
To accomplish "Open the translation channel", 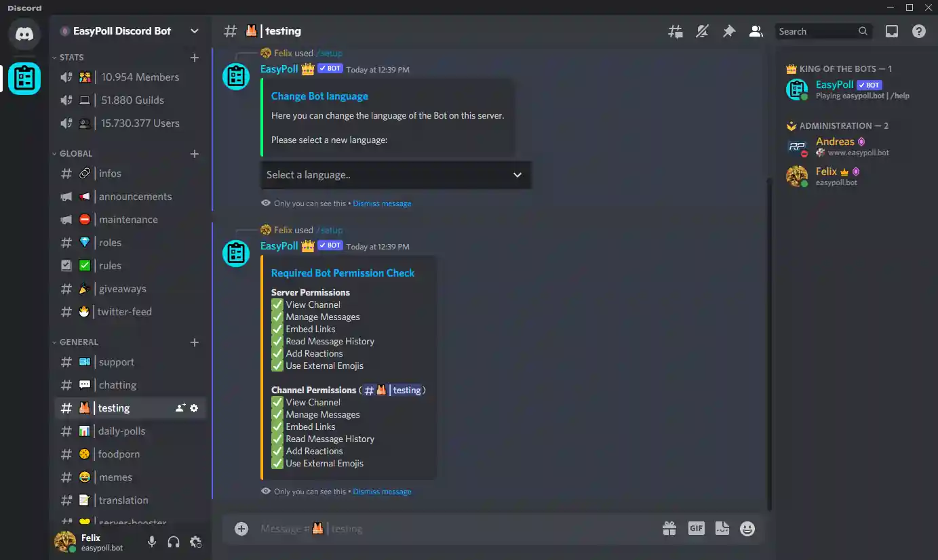I will point(130,500).
